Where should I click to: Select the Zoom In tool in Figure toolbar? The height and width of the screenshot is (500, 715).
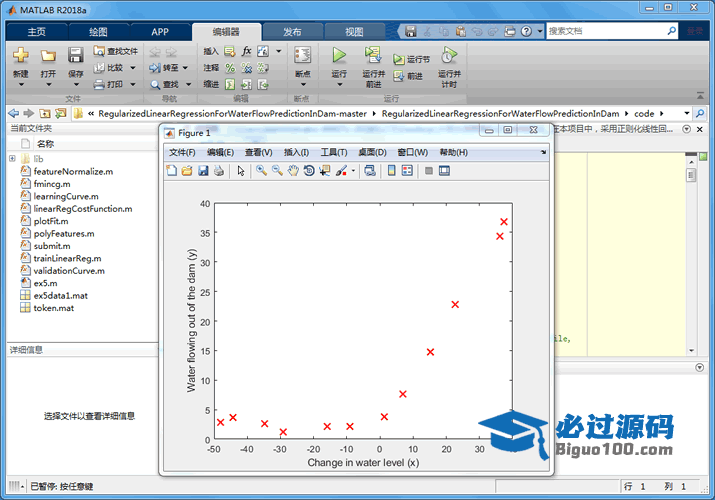tap(261, 171)
